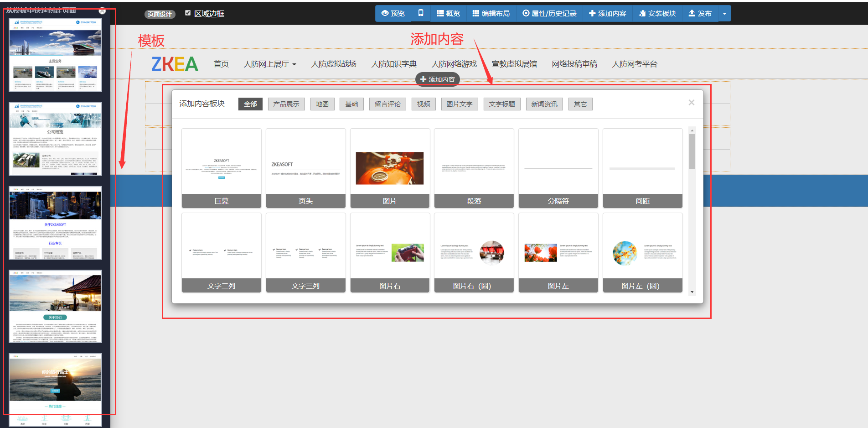Open 人防虚拟战场 navigation item
The image size is (868, 428).
click(x=334, y=64)
